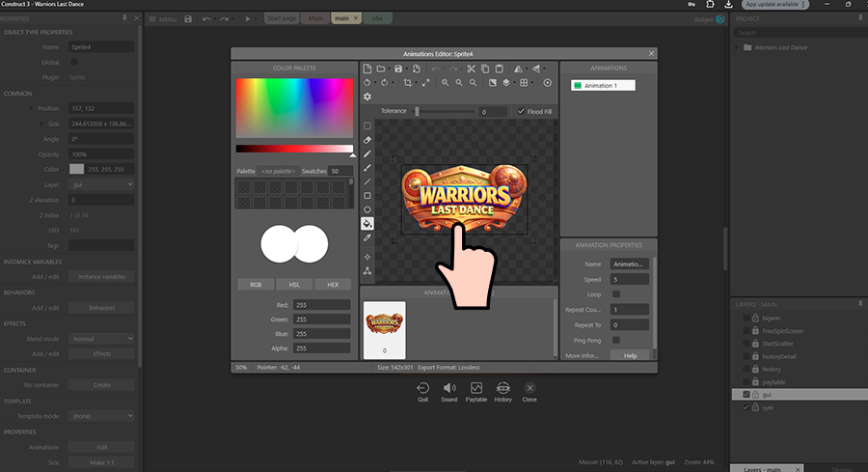
Task: Click the cut scissors icon
Action: click(x=471, y=69)
